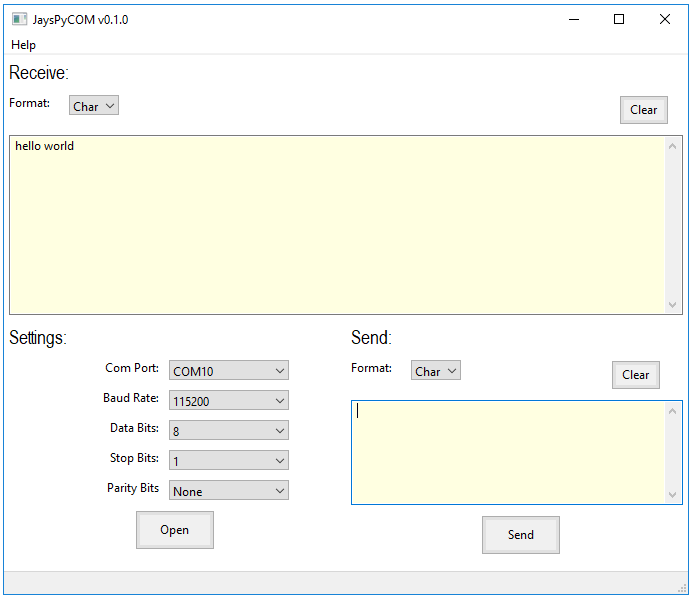Click the Open port button

(175, 530)
